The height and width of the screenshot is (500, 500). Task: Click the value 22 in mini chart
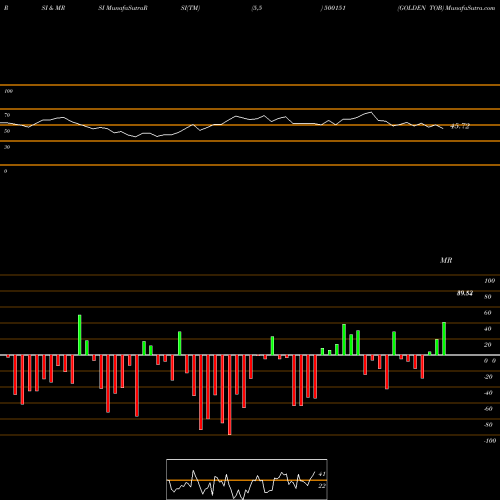tap(322, 486)
